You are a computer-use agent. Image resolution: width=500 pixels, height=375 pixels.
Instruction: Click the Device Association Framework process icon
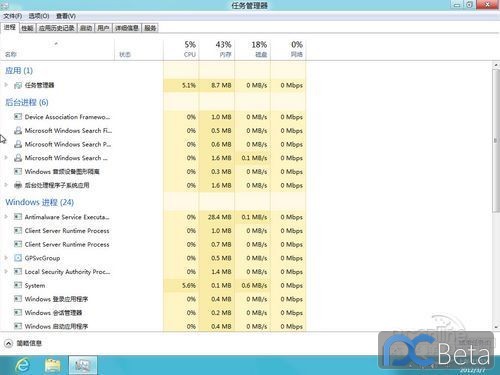18,117
